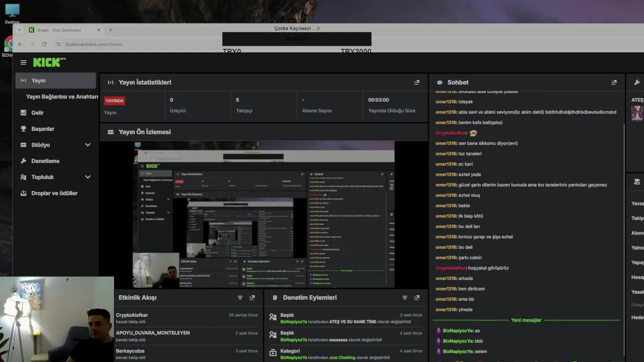Pop out the Yayın İstatistikleri panel
This screenshot has height=362, width=644.
click(x=417, y=82)
